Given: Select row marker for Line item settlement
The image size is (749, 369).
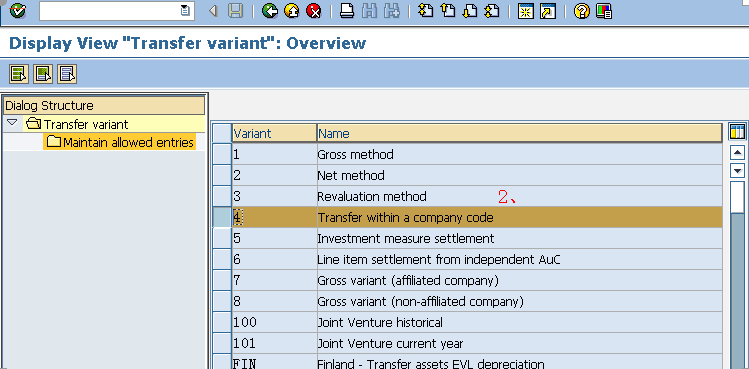Looking at the screenshot, I should tap(222, 260).
